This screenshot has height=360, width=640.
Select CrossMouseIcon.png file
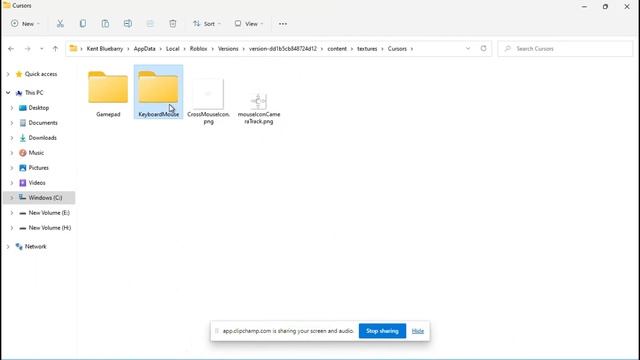208,101
